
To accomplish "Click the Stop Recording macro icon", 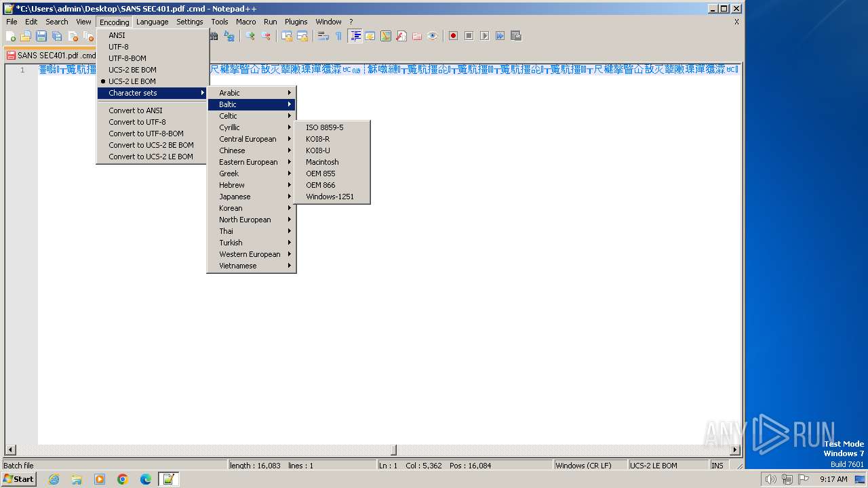I will tap(469, 36).
